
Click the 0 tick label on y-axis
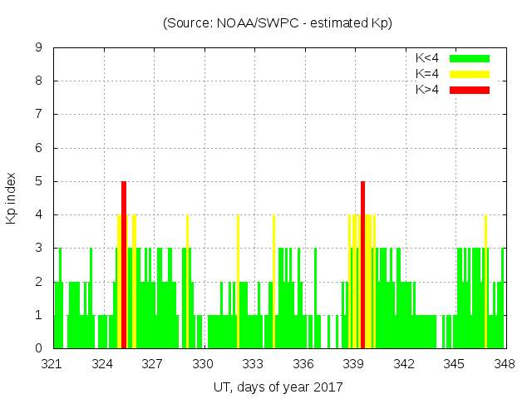click(x=38, y=348)
